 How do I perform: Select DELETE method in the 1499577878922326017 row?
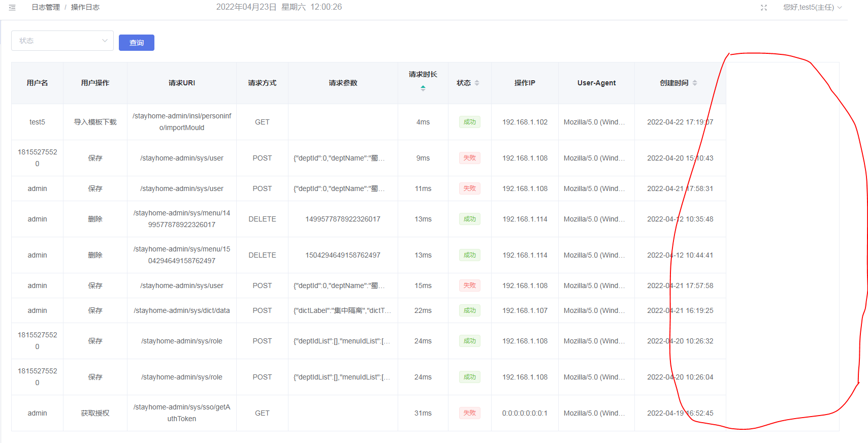(x=262, y=219)
